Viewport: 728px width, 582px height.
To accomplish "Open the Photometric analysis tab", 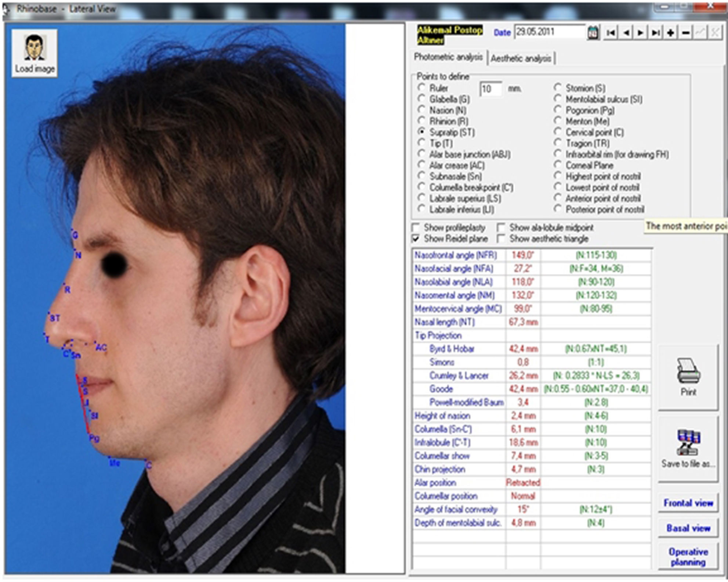I will pos(448,57).
